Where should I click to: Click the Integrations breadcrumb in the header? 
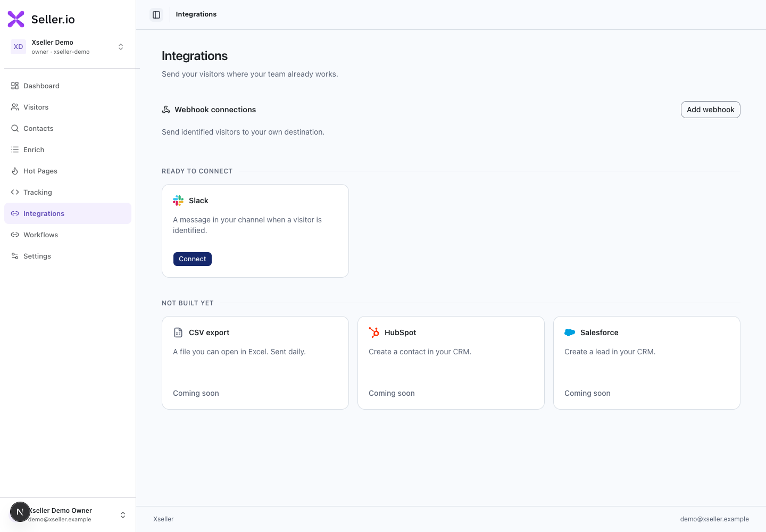(196, 14)
